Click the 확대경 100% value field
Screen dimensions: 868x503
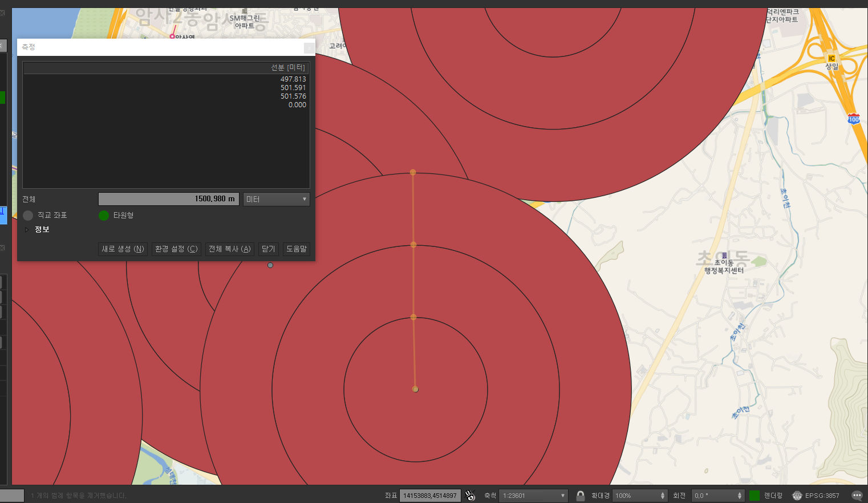[636, 496]
